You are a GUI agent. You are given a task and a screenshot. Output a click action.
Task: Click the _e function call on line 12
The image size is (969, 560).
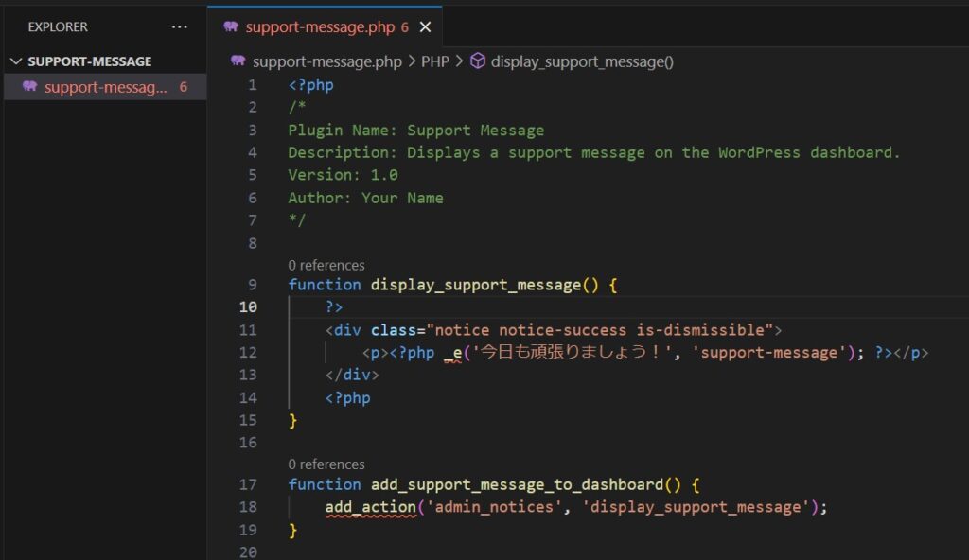(452, 353)
